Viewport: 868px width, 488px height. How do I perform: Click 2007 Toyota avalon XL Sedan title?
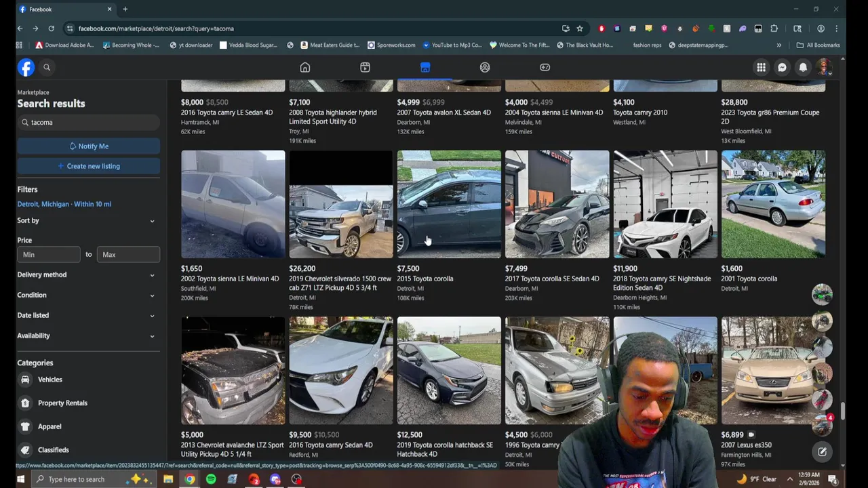point(444,113)
